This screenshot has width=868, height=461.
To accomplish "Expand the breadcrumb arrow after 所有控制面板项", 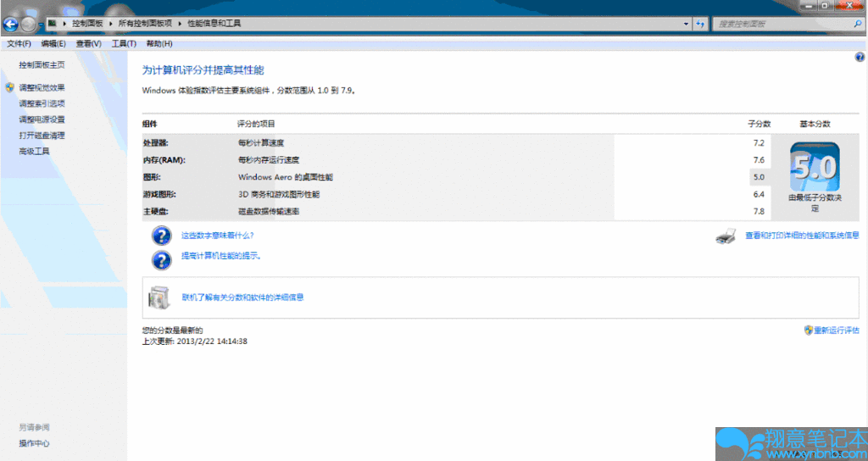I will 180,24.
